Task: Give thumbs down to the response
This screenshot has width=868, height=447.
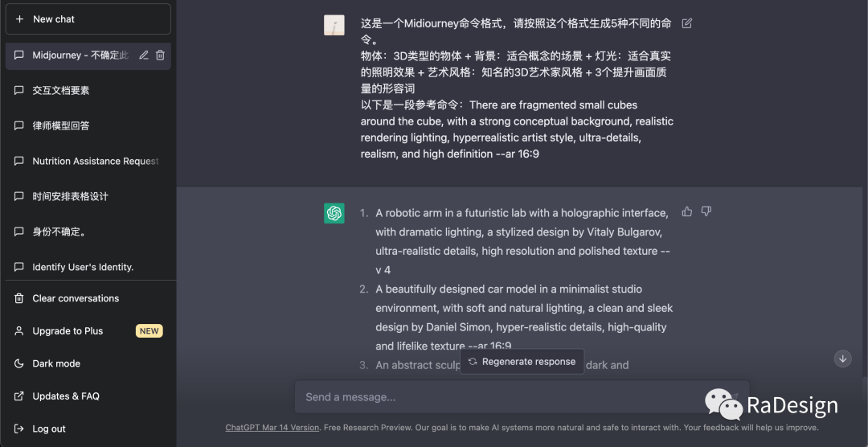Action: click(706, 211)
